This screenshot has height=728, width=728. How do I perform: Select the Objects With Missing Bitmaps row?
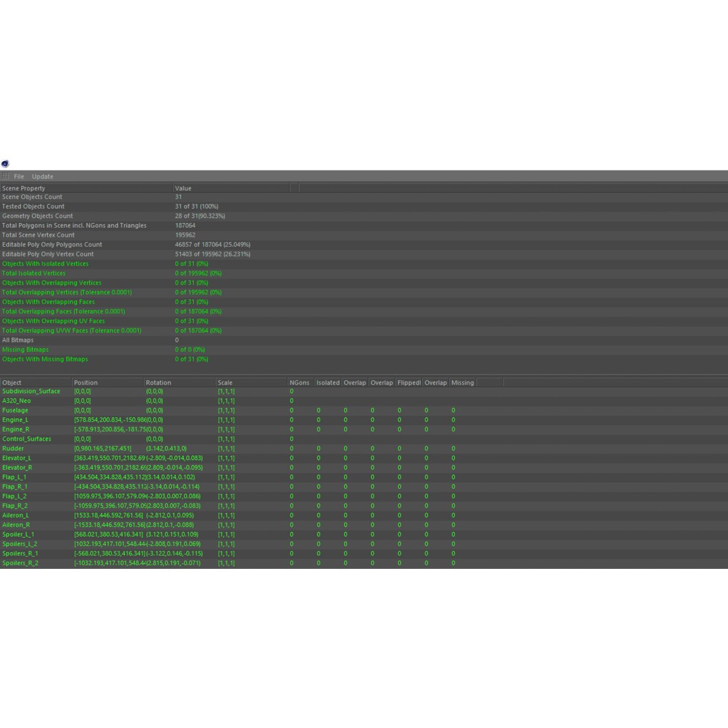point(364,359)
